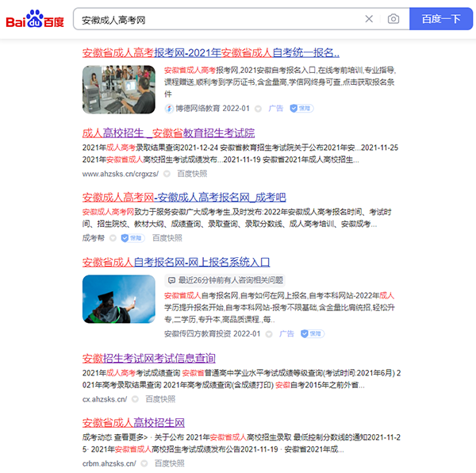Viewport: 476px width, 473px height.
Task: Click 安徽传四方教育投资 2022-01 source text
Action: coord(213,334)
